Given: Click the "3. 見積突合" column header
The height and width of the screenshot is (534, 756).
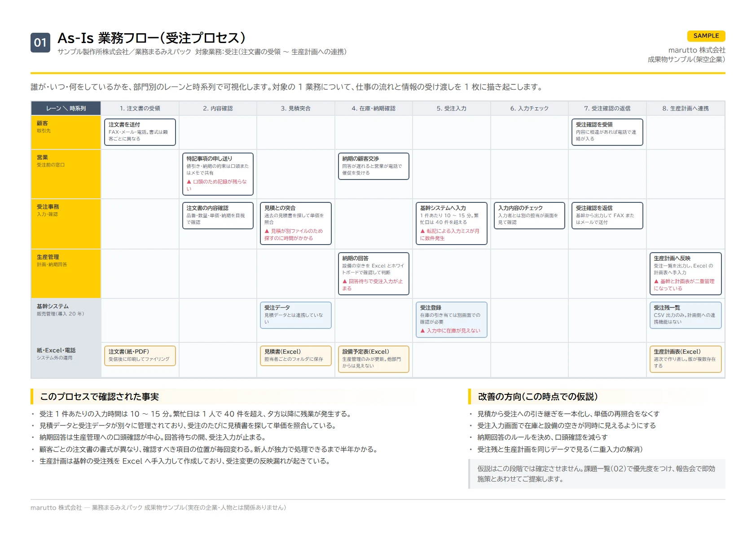Looking at the screenshot, I should [296, 109].
